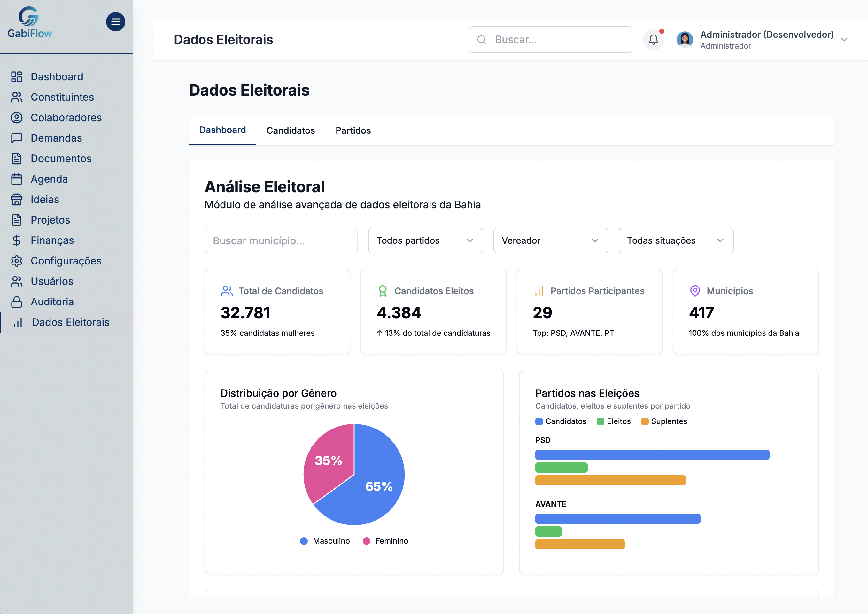The width and height of the screenshot is (868, 614).
Task: Toggle the Suplentes legend item
Action: point(664,421)
